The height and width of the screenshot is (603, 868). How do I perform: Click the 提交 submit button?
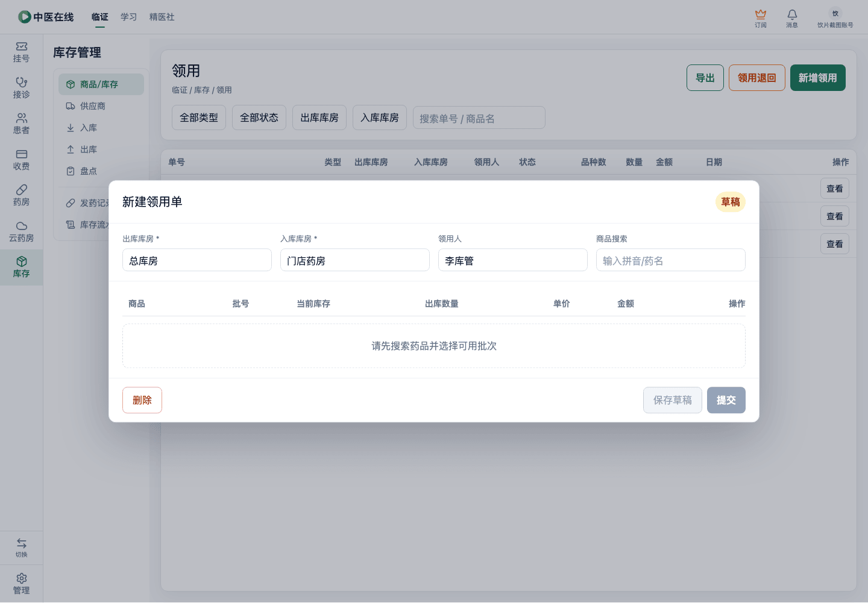(726, 400)
